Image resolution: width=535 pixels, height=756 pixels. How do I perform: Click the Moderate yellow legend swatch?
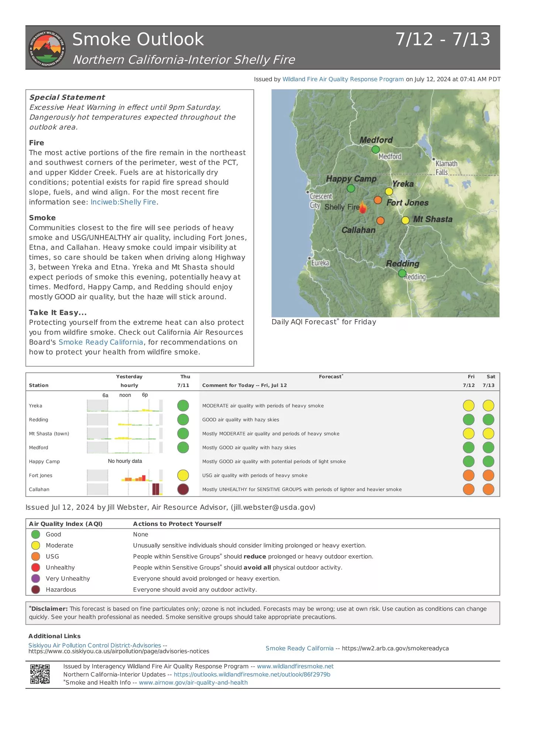tap(35, 545)
